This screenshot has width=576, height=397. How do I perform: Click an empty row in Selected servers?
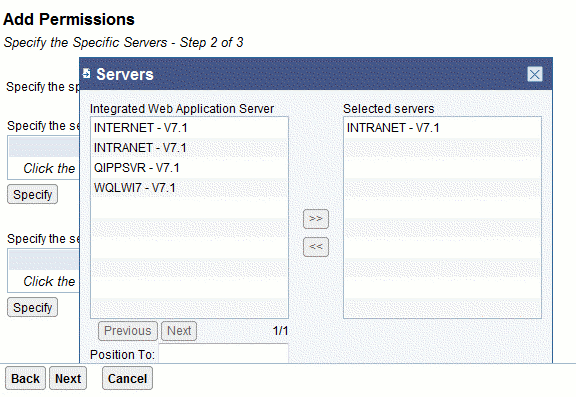(442, 168)
